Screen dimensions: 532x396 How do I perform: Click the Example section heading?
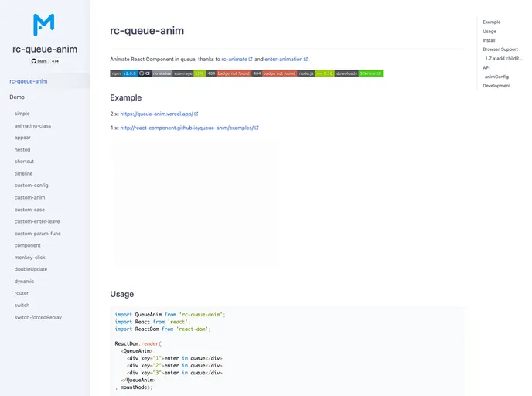tap(125, 97)
